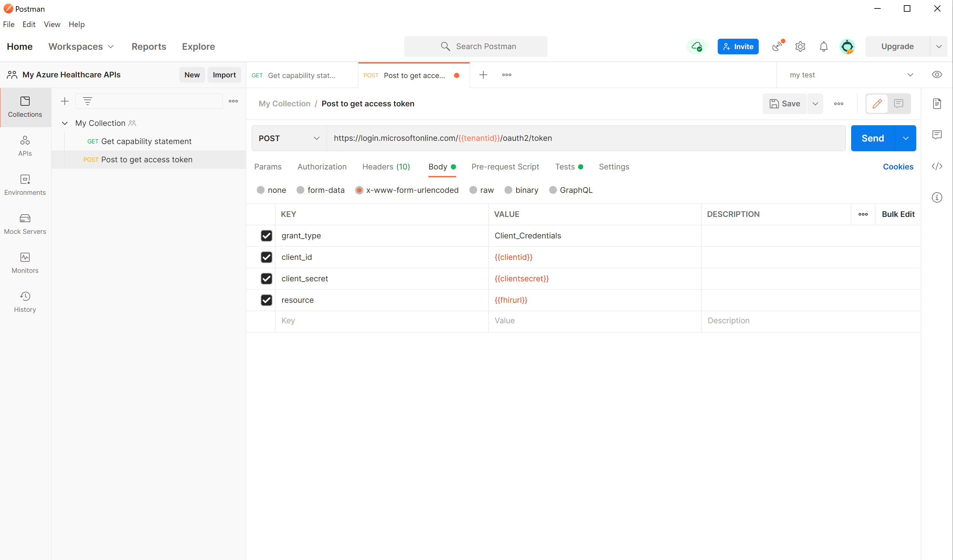Open the body table column options dots
This screenshot has width=953, height=560.
[x=863, y=214]
